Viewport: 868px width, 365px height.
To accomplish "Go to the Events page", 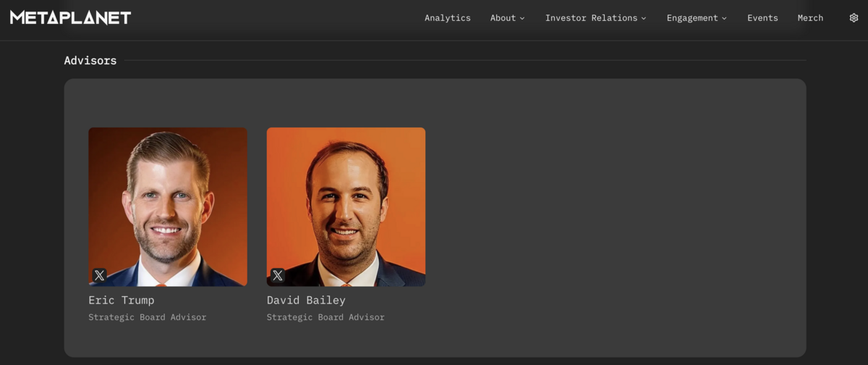I will (762, 18).
